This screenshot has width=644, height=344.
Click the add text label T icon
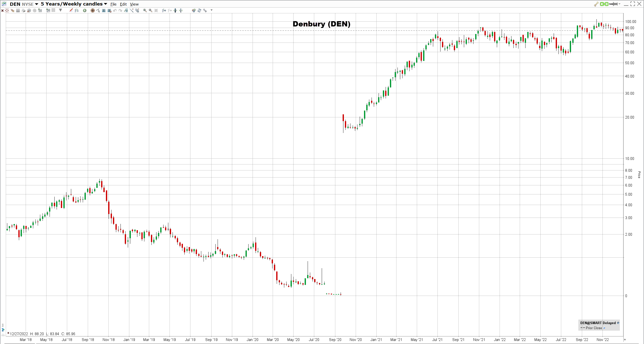click(x=104, y=10)
